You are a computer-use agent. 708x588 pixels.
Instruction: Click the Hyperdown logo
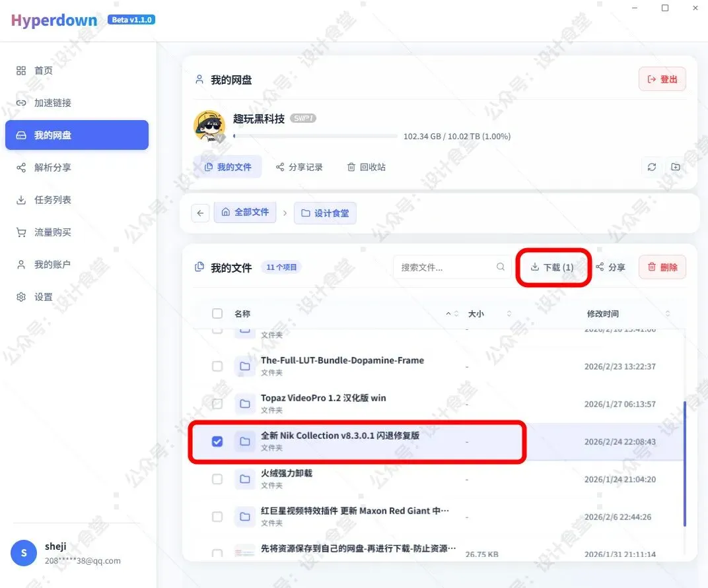click(x=54, y=20)
